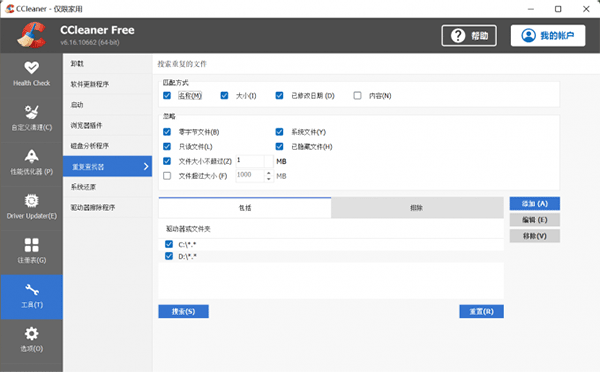Open 系统还原 system restore
Viewport: 600px width, 372px height.
coord(108,187)
